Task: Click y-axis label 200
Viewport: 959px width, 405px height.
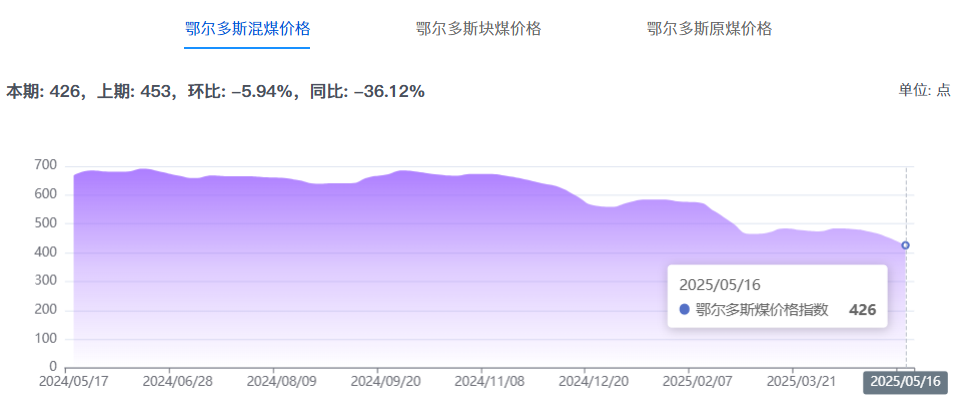Action: tap(46, 310)
